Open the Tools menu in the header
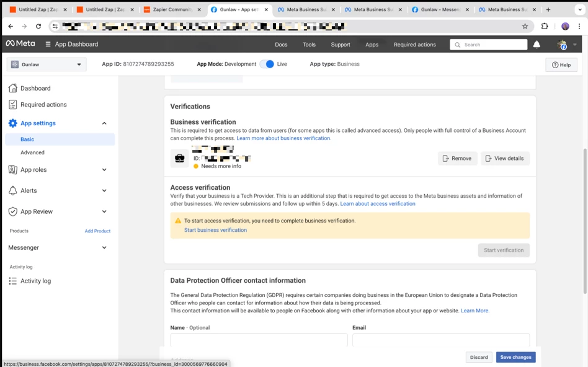This screenshot has width=588, height=367. tap(309, 45)
